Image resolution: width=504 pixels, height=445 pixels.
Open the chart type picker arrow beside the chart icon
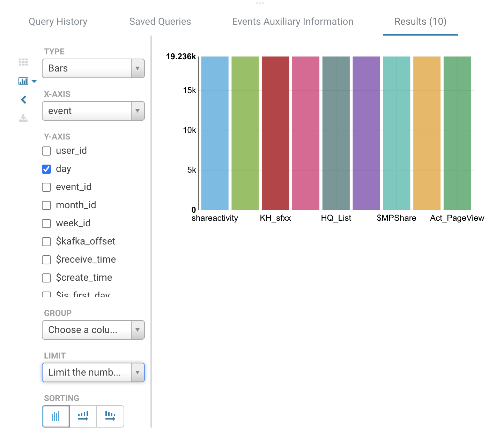(x=34, y=81)
